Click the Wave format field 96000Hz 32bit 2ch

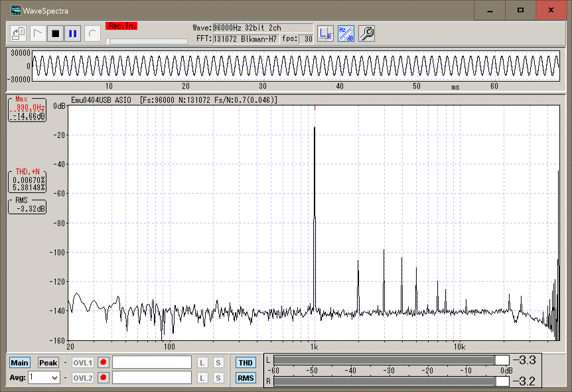pos(263,28)
